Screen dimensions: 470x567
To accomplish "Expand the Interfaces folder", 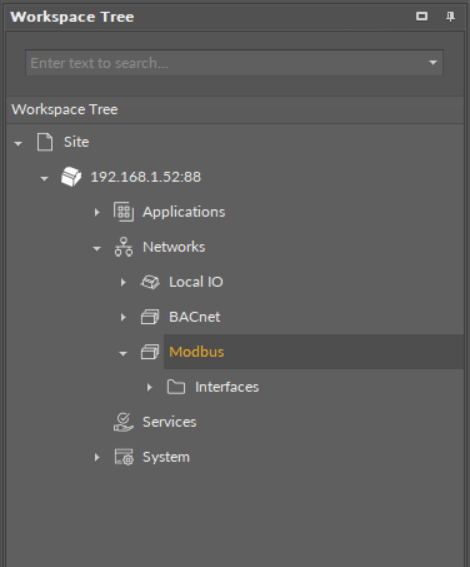I will pyautogui.click(x=149, y=387).
